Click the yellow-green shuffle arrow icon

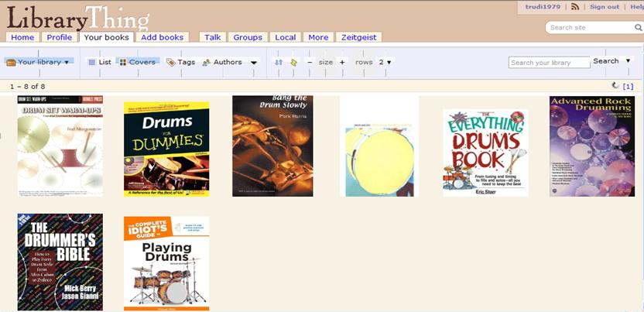[x=293, y=63]
